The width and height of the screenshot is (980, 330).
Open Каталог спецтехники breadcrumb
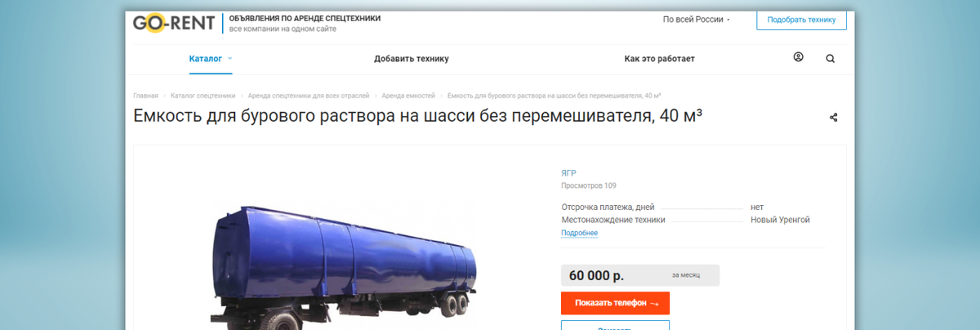[203, 96]
